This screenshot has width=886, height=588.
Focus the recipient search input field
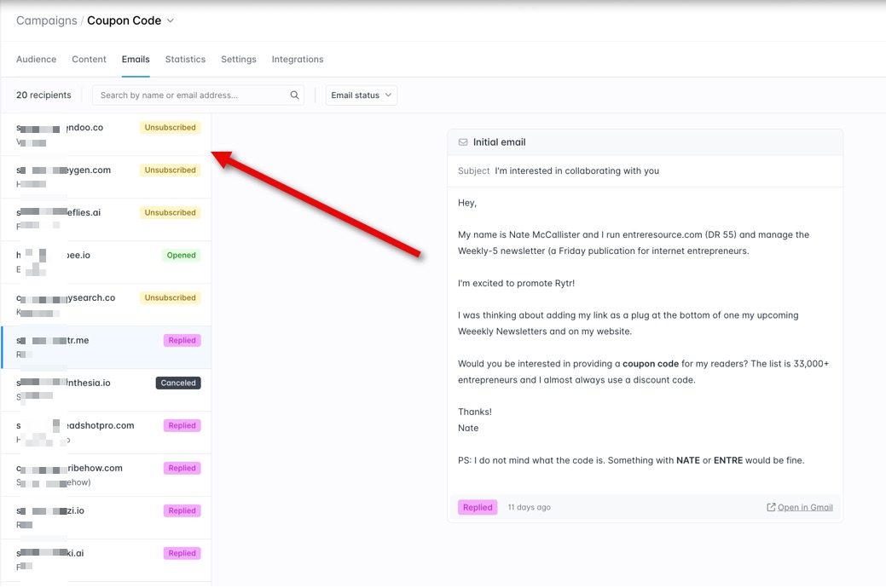[x=193, y=95]
